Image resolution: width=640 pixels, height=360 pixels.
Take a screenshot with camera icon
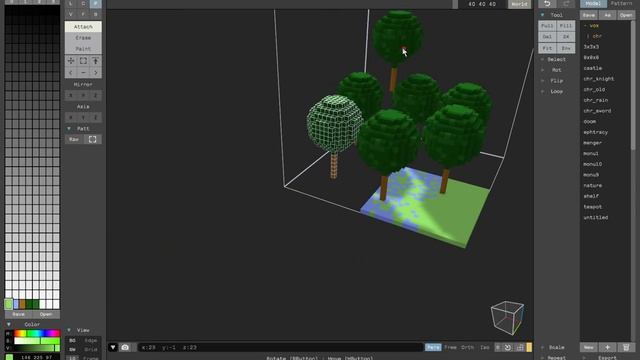[x=125, y=347]
